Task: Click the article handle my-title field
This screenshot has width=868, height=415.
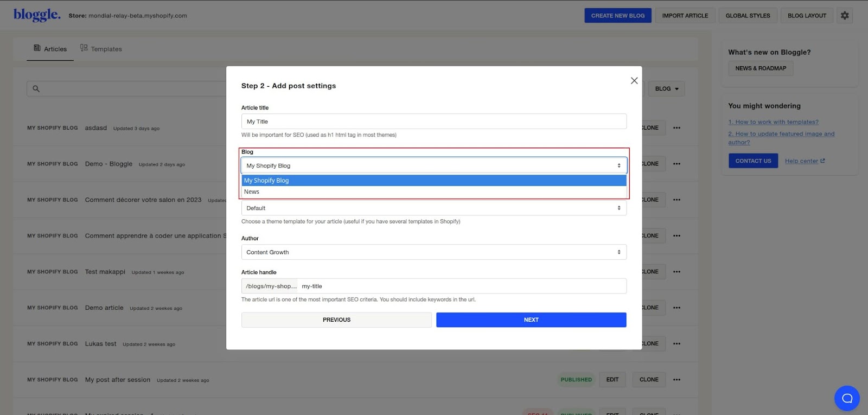Action: (462, 286)
